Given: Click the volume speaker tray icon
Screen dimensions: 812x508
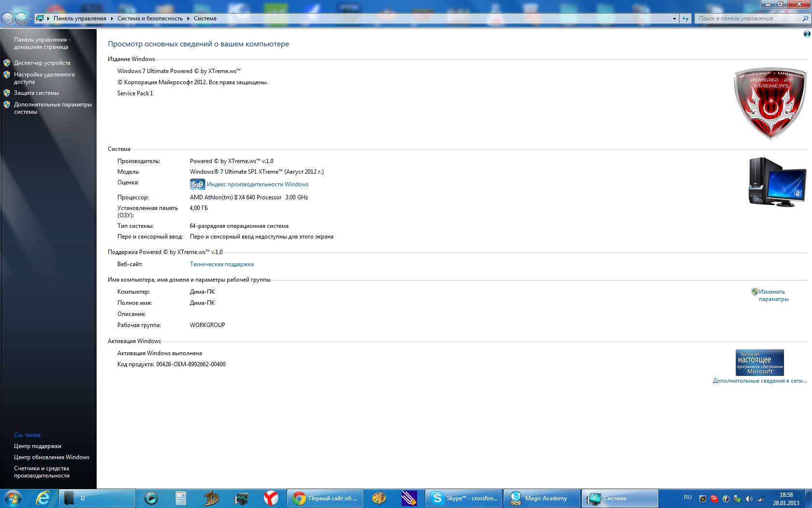Looking at the screenshot, I should (749, 498).
